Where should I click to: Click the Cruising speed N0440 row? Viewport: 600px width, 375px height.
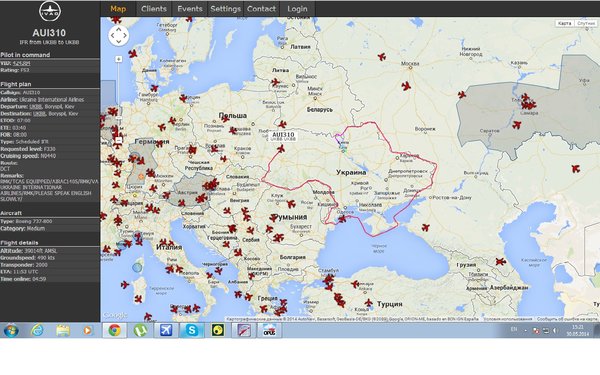(50, 156)
